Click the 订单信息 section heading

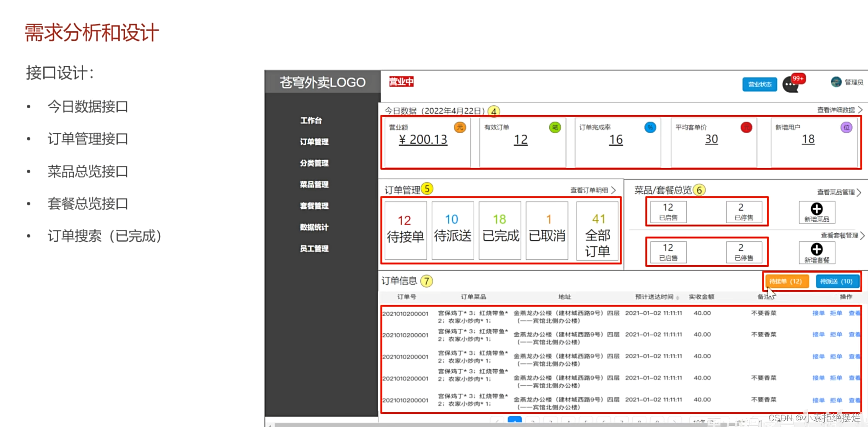click(399, 281)
